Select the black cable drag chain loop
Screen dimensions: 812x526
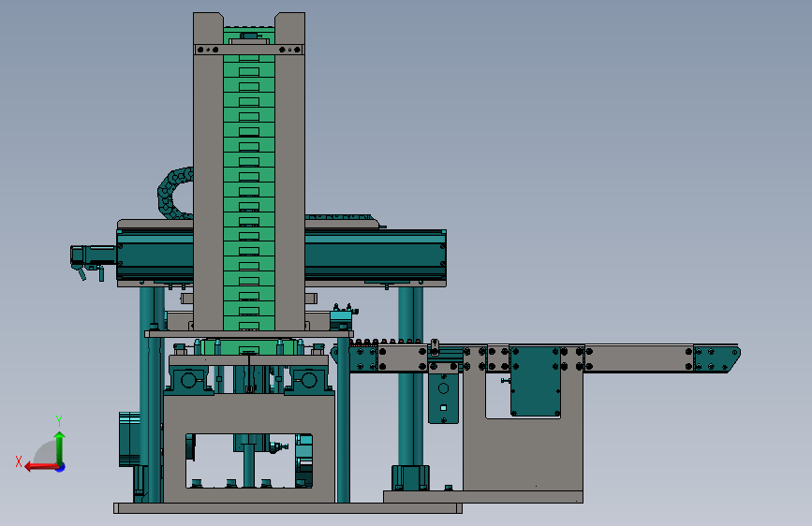(x=174, y=193)
